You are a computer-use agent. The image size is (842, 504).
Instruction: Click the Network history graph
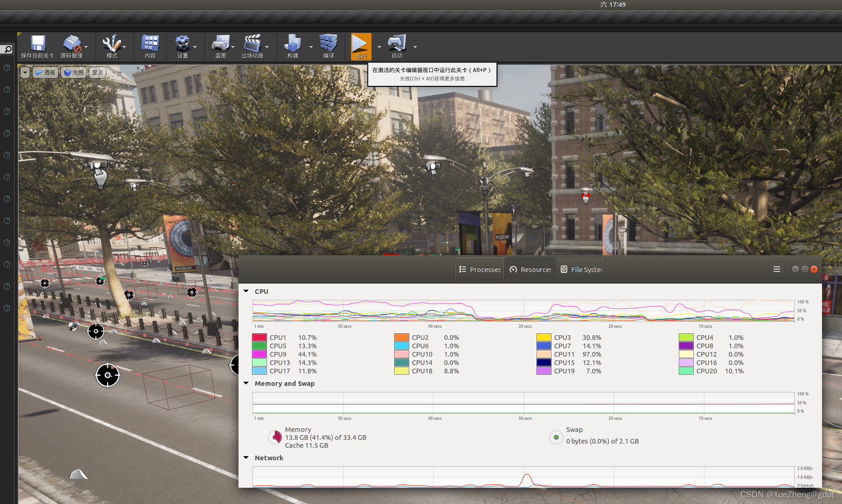(524, 477)
